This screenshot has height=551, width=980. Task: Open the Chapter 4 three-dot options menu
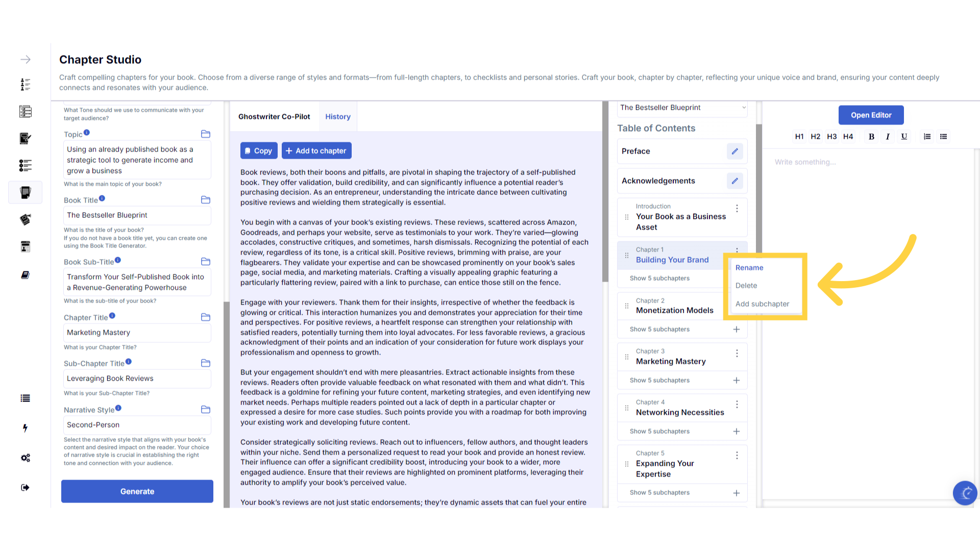pyautogui.click(x=737, y=405)
